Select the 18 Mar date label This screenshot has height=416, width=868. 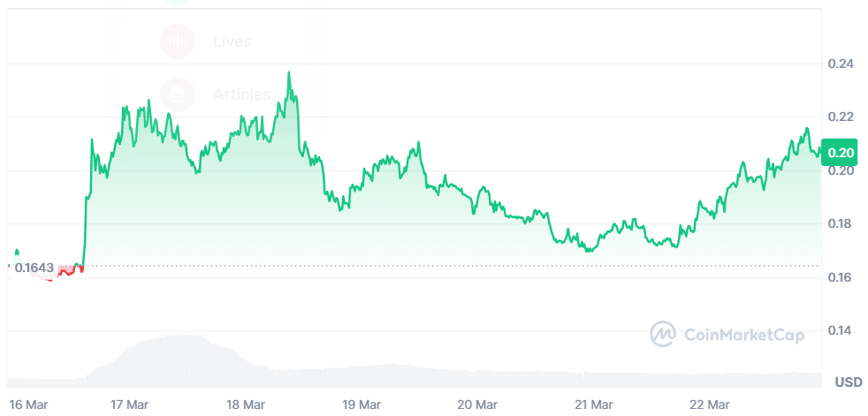246,405
